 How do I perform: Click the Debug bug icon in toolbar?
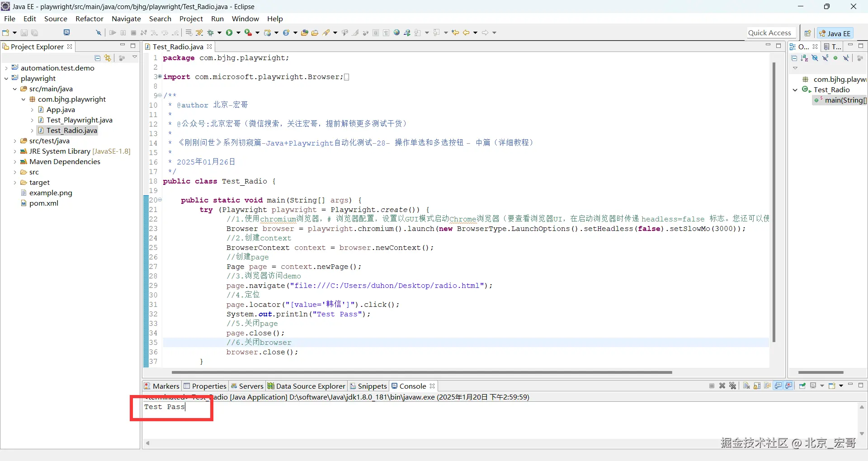(210, 33)
